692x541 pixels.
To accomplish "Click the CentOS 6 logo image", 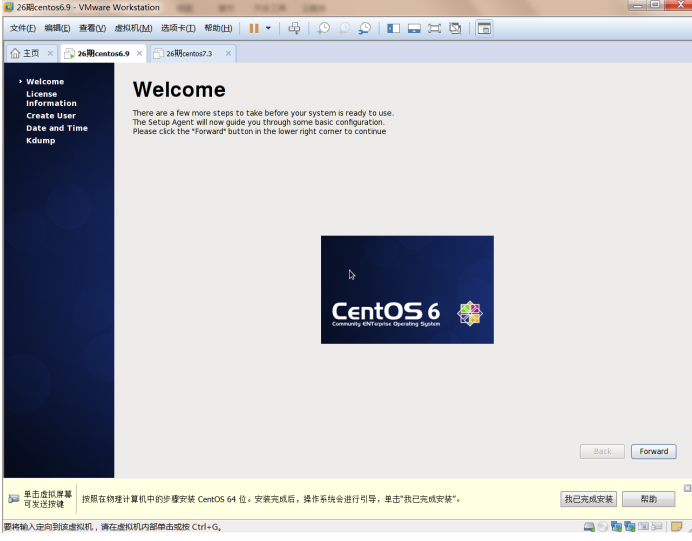I will (407, 290).
